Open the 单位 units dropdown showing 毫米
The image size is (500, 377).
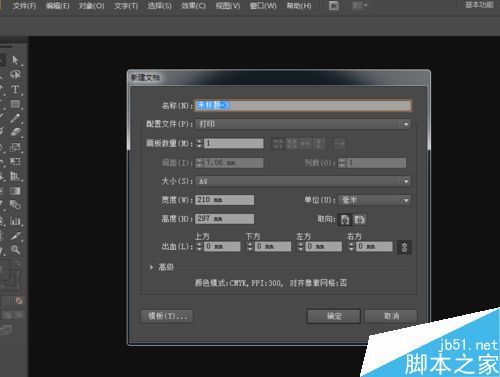point(374,200)
